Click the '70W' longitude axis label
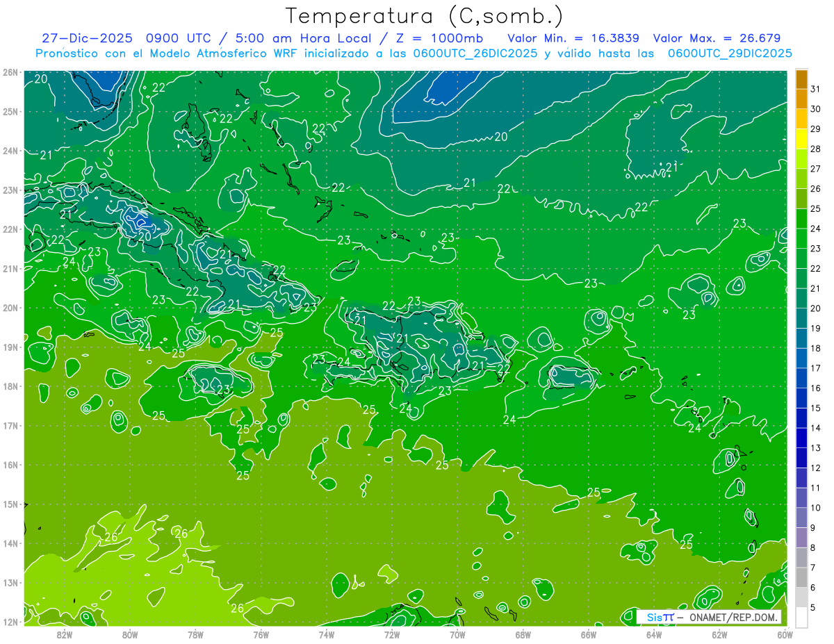Viewport: 834px width, 644px height. 457,634
